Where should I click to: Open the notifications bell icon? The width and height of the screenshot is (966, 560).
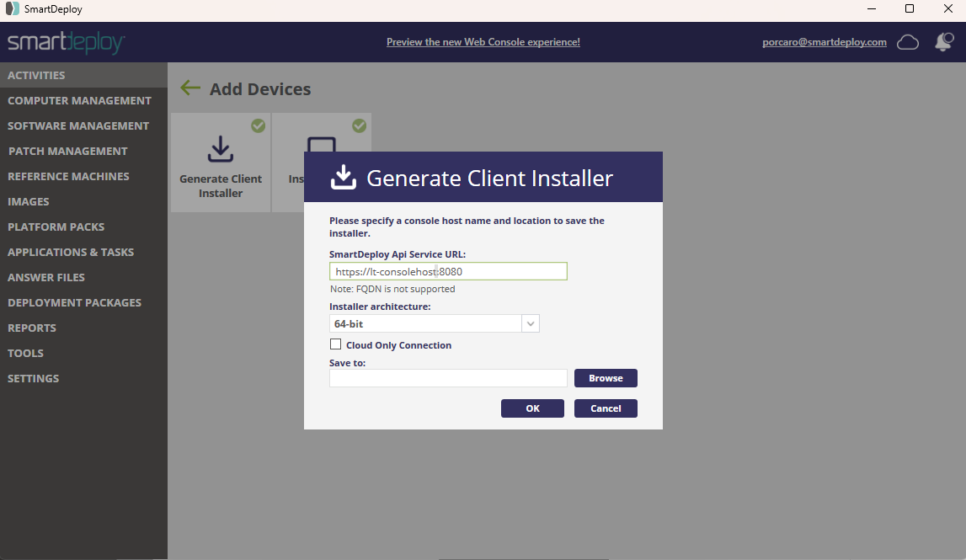943,42
